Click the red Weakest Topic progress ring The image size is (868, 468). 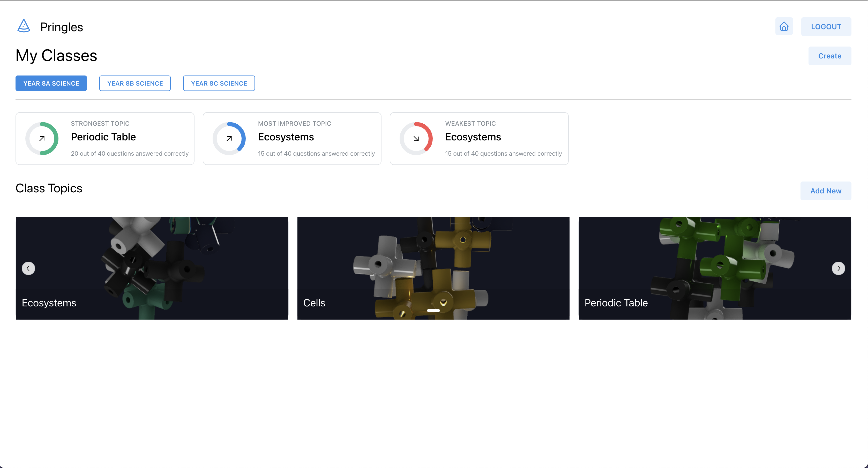coord(416,139)
